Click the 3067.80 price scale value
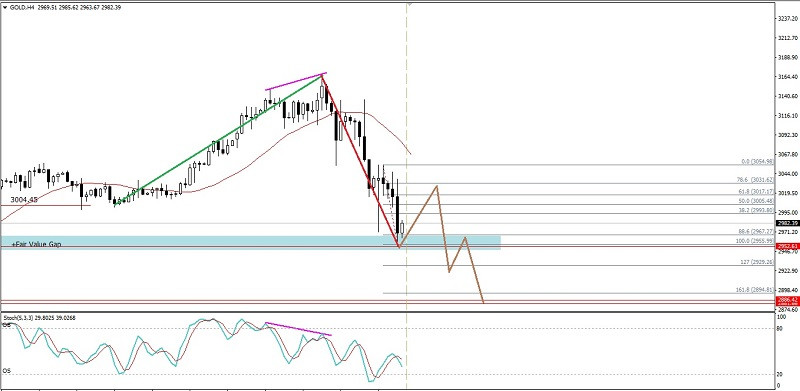Image resolution: width=800 pixels, height=391 pixels. (x=787, y=154)
